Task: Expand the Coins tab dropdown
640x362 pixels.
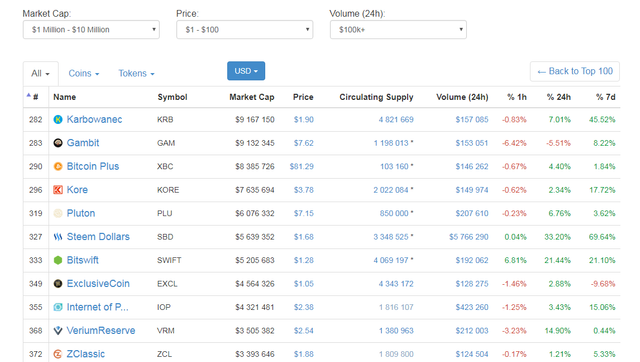Action: point(84,73)
